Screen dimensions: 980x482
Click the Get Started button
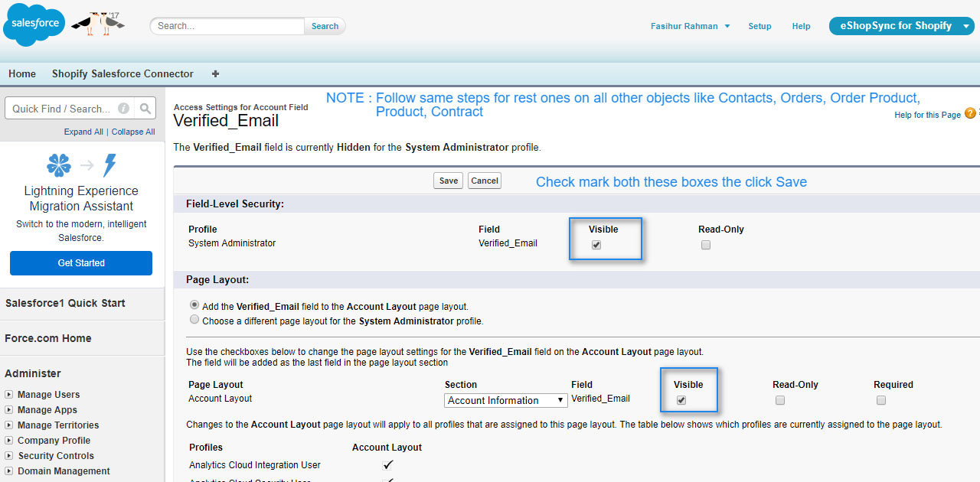click(x=81, y=263)
